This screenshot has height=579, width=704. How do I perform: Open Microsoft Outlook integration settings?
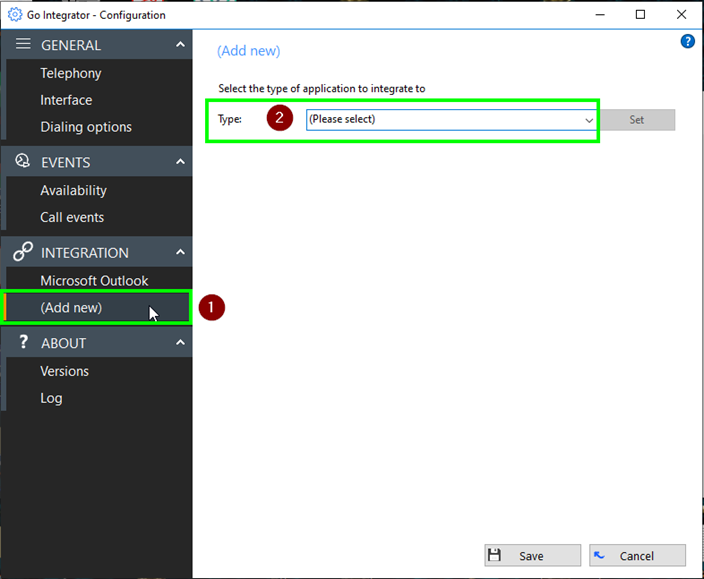(x=94, y=281)
